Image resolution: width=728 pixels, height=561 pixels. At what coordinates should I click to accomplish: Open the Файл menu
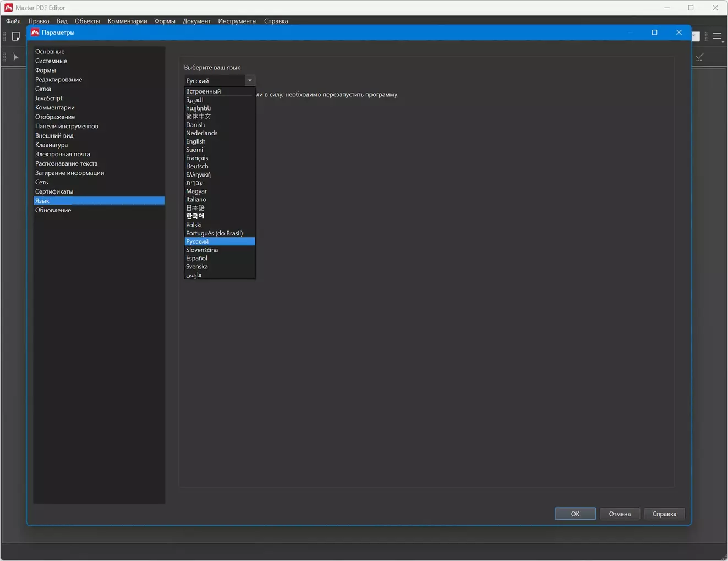click(x=13, y=21)
